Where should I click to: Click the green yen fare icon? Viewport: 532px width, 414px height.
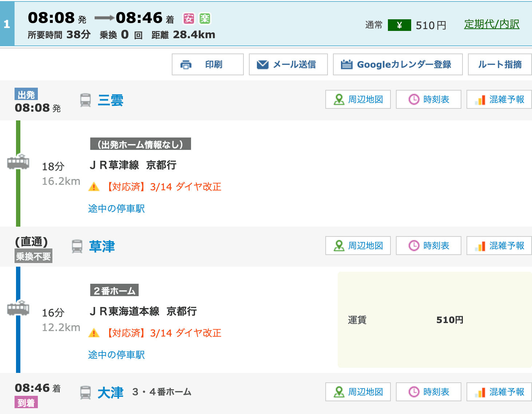coord(399,25)
